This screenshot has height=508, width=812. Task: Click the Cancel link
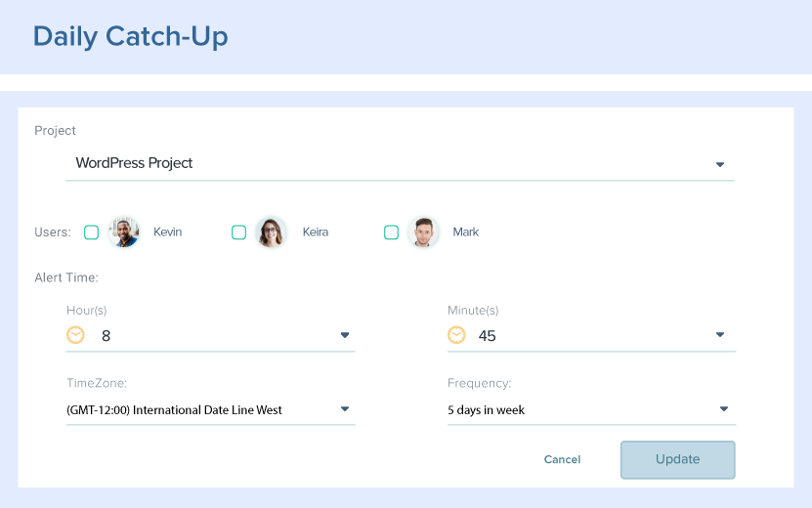point(562,459)
